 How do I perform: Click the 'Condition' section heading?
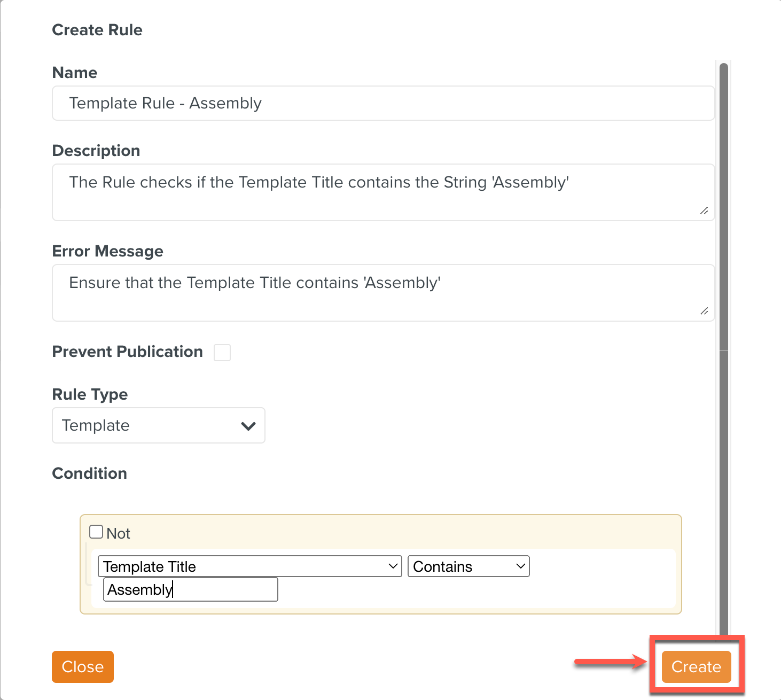tap(90, 473)
